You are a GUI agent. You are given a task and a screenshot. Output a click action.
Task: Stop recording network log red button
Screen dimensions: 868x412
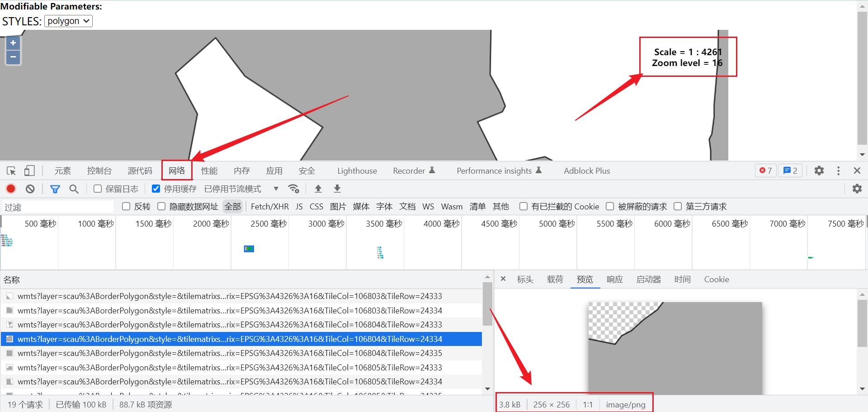click(x=11, y=189)
